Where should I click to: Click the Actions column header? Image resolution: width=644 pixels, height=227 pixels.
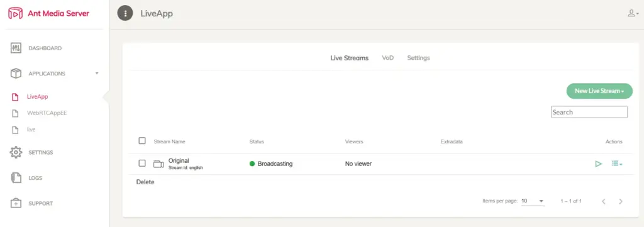pyautogui.click(x=614, y=141)
